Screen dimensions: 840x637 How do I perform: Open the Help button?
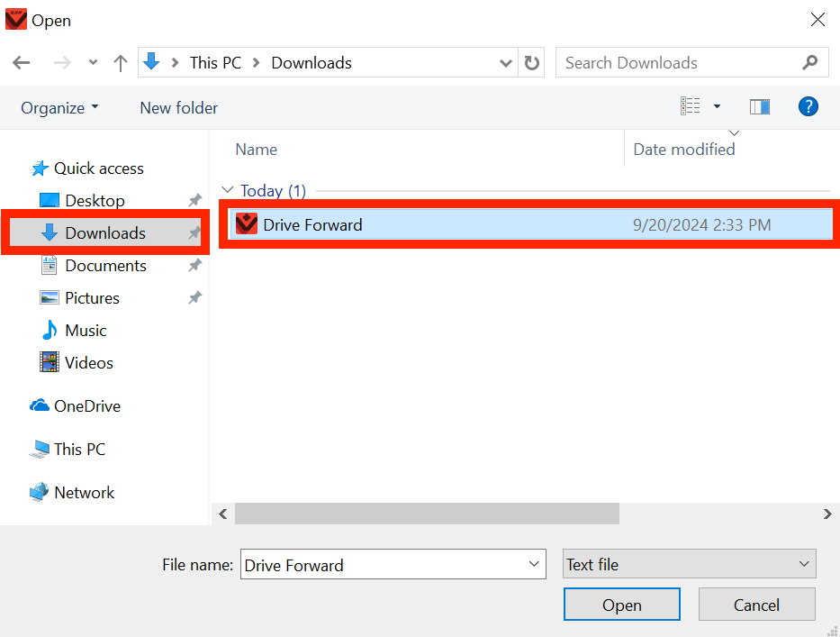click(808, 106)
